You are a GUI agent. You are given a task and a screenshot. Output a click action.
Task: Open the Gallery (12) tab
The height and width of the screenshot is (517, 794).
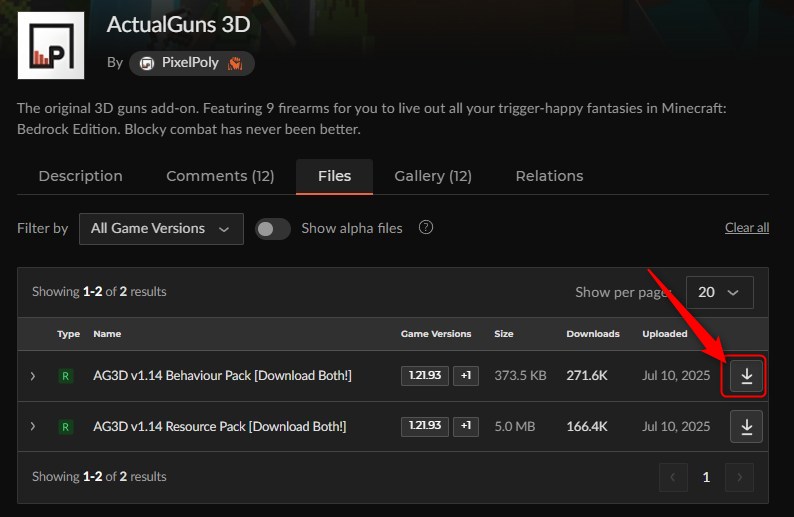click(433, 176)
